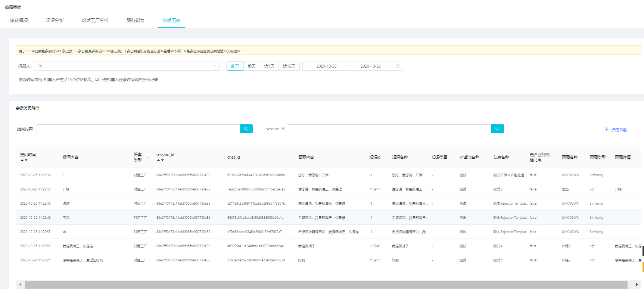Image resolution: width=644 pixels, height=289 pixels.
Task: Click the 节点名称 column header
Action: tap(501, 157)
